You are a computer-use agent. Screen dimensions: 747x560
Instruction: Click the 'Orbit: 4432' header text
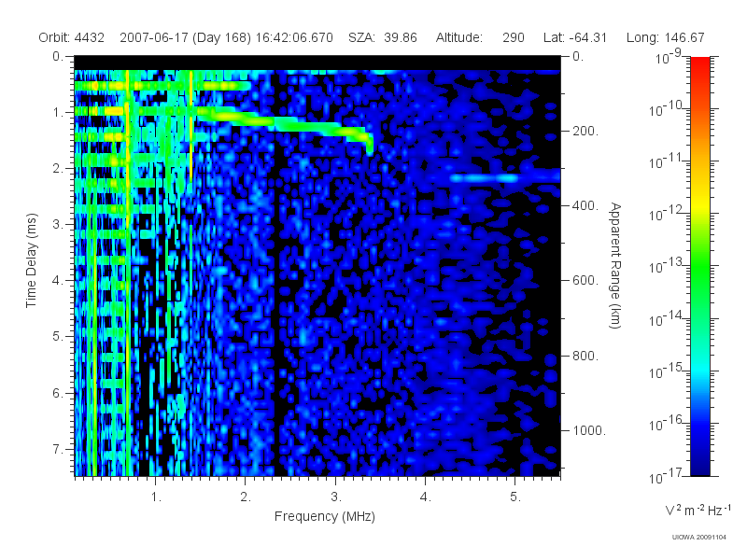(72, 37)
